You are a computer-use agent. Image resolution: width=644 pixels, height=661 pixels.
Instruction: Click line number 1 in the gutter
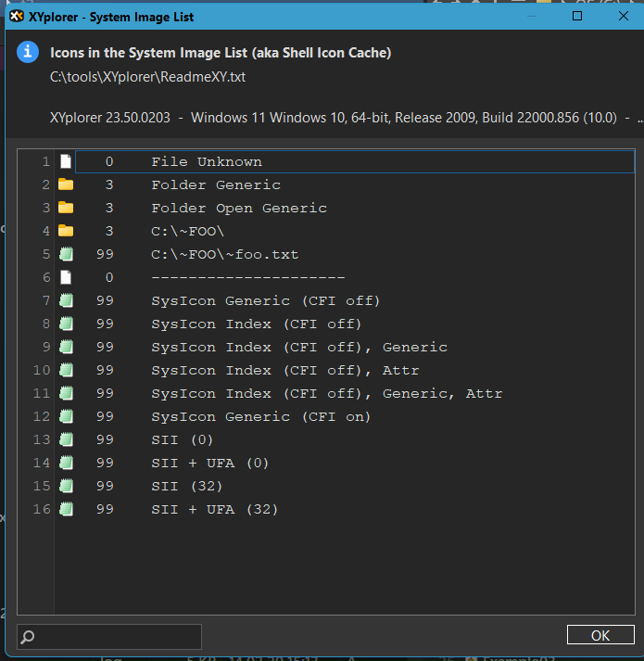(46, 161)
